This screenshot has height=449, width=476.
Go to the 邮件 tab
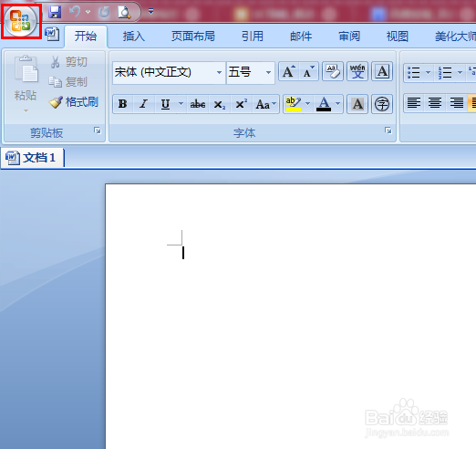301,37
